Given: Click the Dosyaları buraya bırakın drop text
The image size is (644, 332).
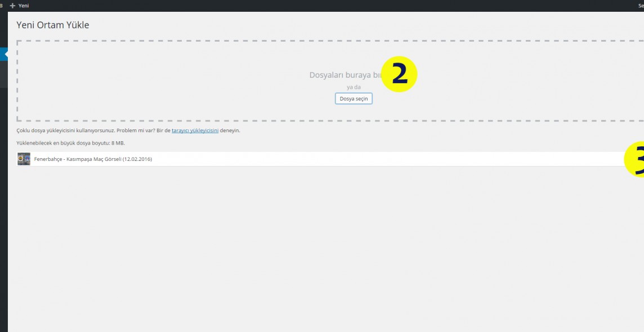Looking at the screenshot, I should [x=345, y=75].
